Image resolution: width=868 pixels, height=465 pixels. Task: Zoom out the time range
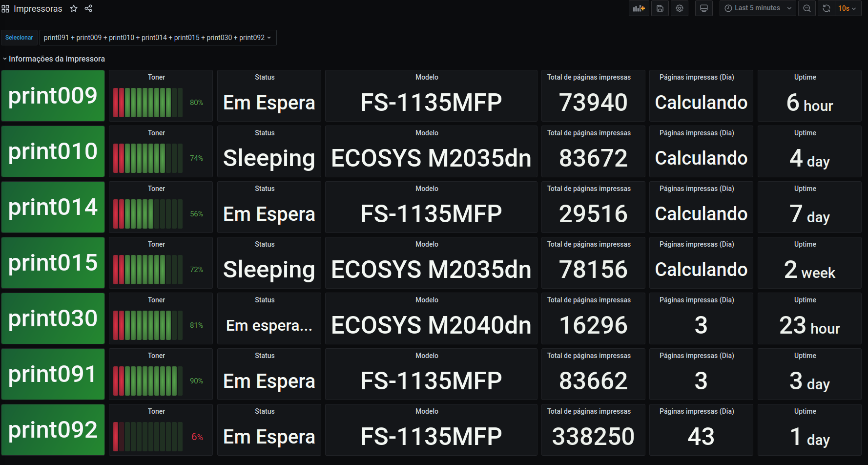807,8
